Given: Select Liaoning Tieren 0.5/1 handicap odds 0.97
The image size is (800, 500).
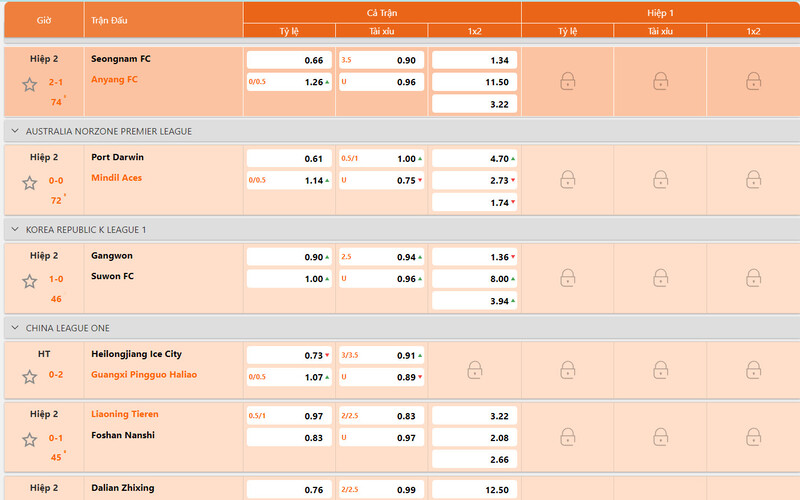Looking at the screenshot, I should click(289, 416).
